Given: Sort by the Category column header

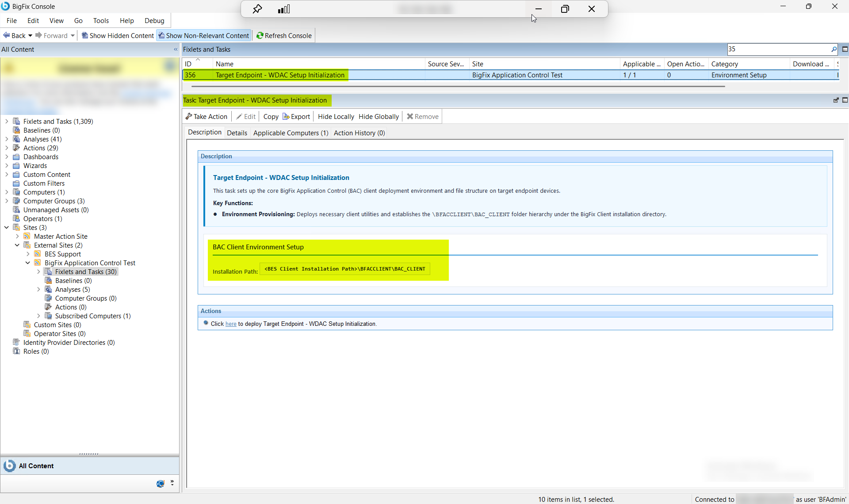Looking at the screenshot, I should [749, 64].
